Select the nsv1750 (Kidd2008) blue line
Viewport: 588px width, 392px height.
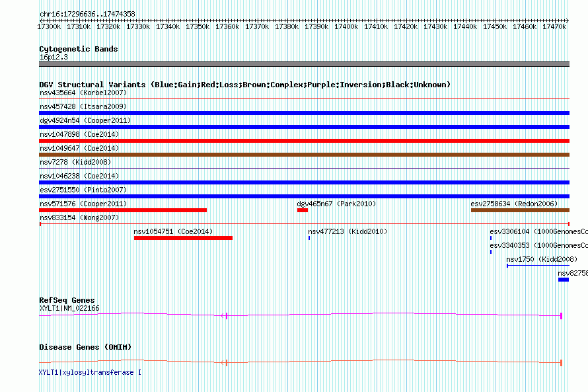pyautogui.click(x=538, y=266)
